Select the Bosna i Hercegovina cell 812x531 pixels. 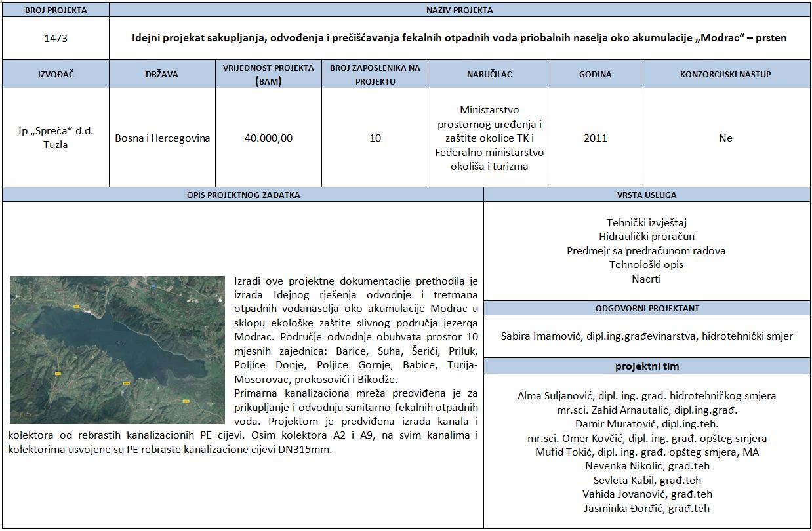(x=162, y=138)
